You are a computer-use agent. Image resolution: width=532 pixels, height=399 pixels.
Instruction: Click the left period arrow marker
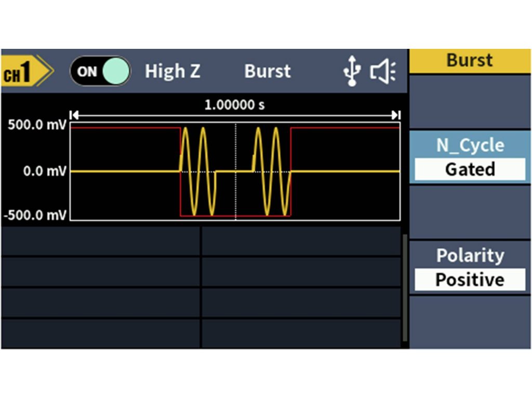(74, 115)
